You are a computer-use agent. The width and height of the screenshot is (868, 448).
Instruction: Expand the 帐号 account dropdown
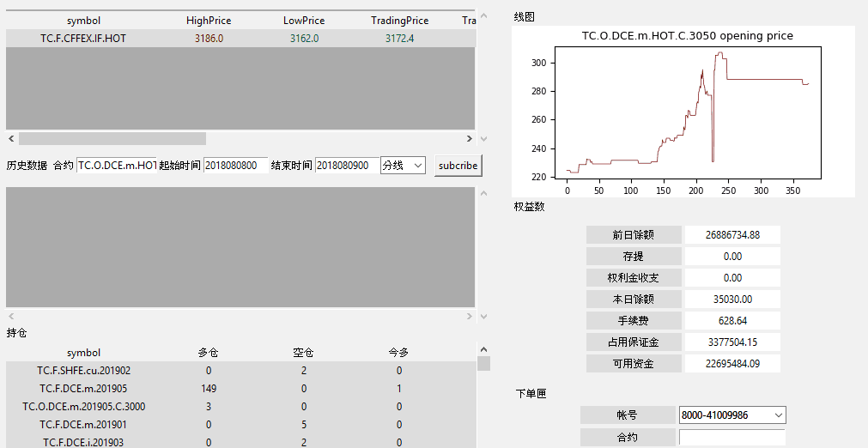coord(732,415)
